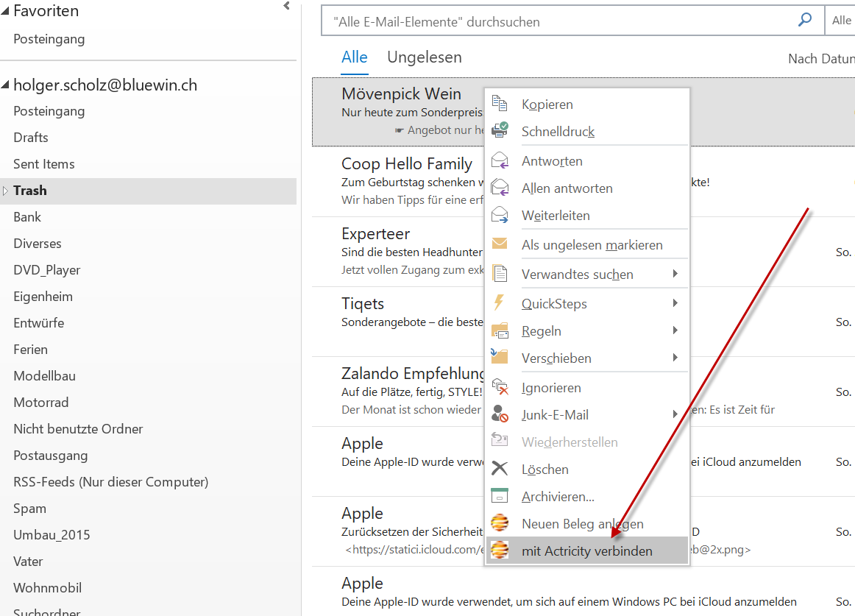Select the Coop Hello Family email
The width and height of the screenshot is (855, 616).
pyautogui.click(x=398, y=182)
